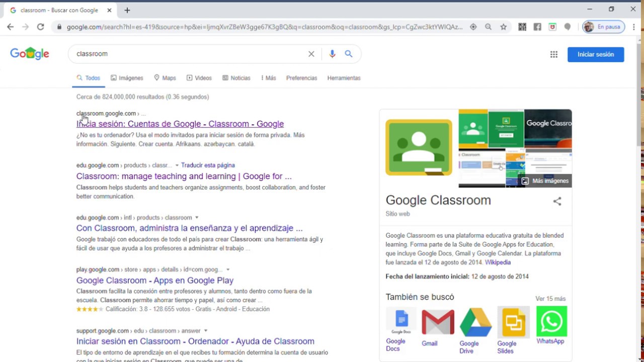Viewport: 644px width, 362px height.
Task: Switch to the Videos tab
Action: click(x=199, y=78)
